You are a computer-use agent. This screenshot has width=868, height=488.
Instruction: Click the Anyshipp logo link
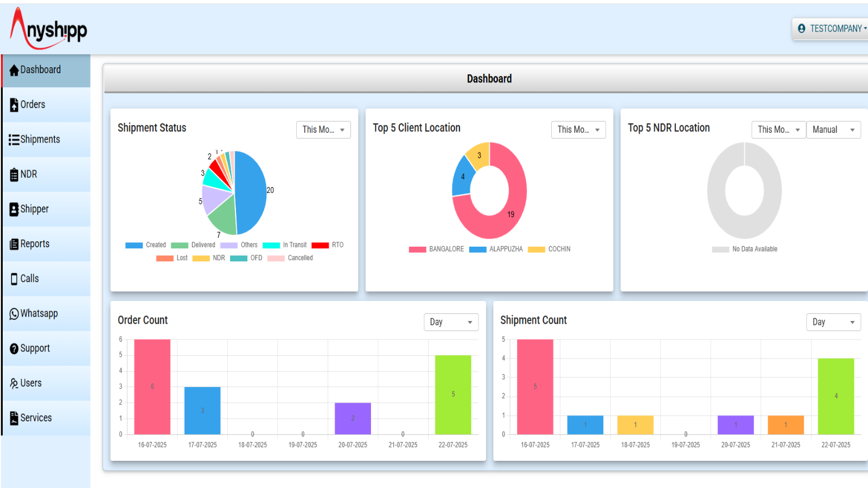point(49,29)
